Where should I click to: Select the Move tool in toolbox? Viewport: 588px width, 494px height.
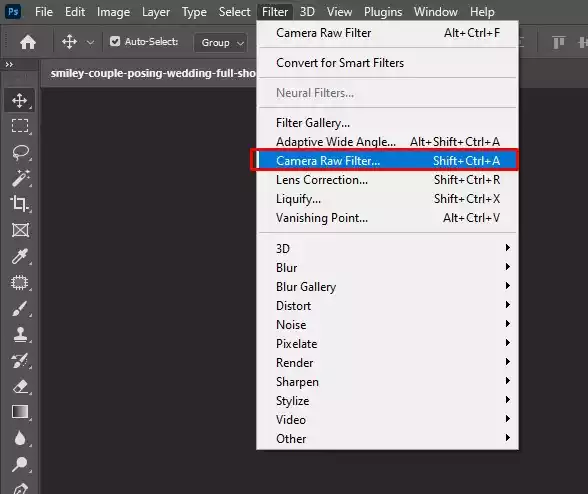[20, 101]
